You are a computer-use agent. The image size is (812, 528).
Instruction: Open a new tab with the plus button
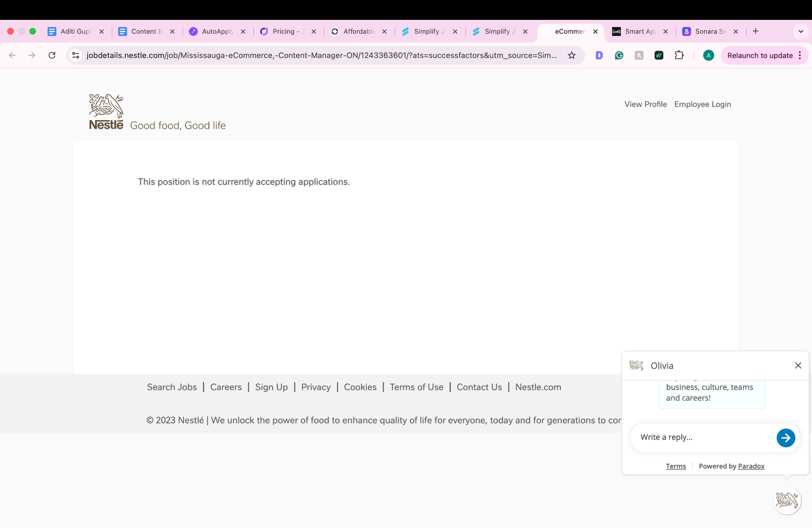point(756,31)
